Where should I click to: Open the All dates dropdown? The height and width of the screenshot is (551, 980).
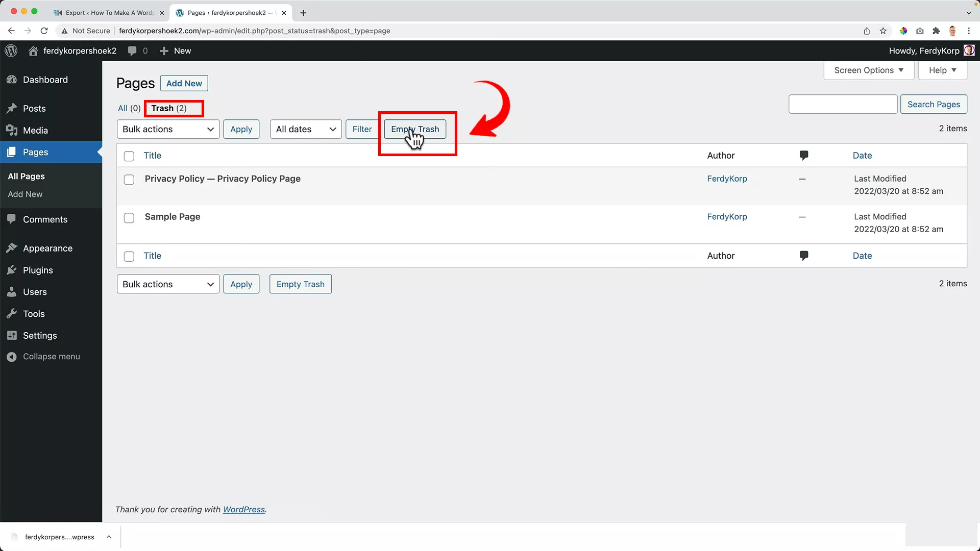click(x=305, y=129)
